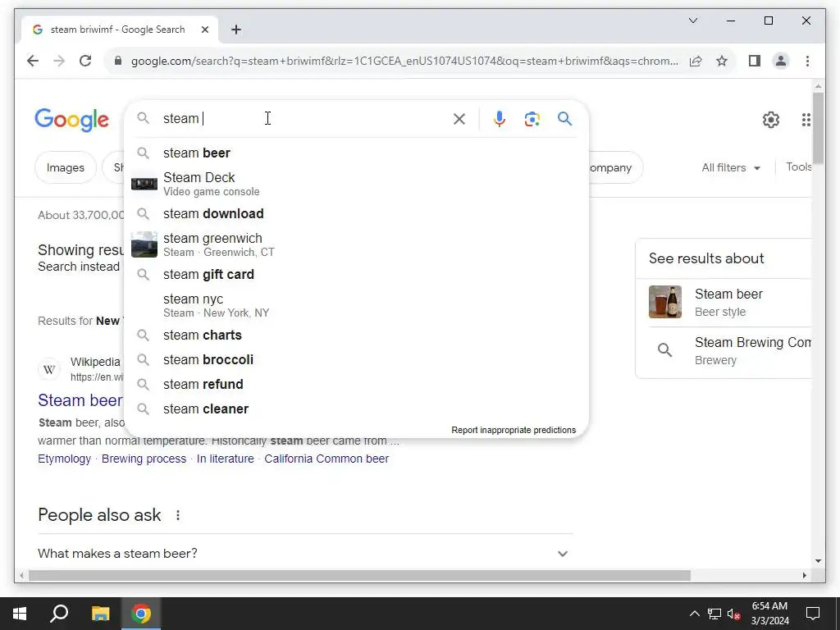Image resolution: width=840 pixels, height=630 pixels.
Task: Open a new browser tab
Action: (235, 30)
